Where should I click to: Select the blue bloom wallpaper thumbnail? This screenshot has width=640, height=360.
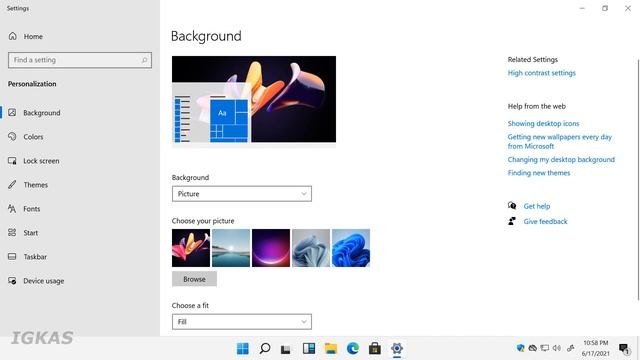pyautogui.click(x=351, y=248)
